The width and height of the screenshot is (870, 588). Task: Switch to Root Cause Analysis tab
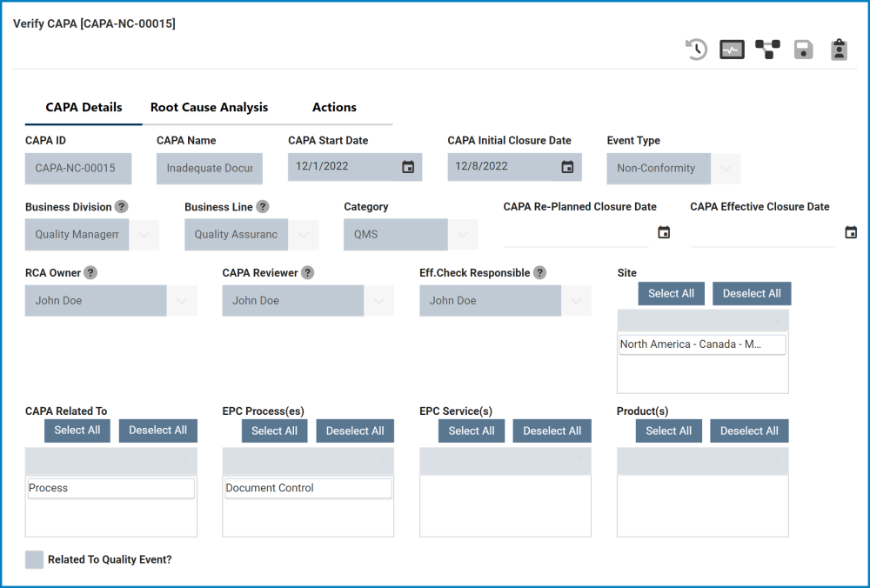[209, 108]
